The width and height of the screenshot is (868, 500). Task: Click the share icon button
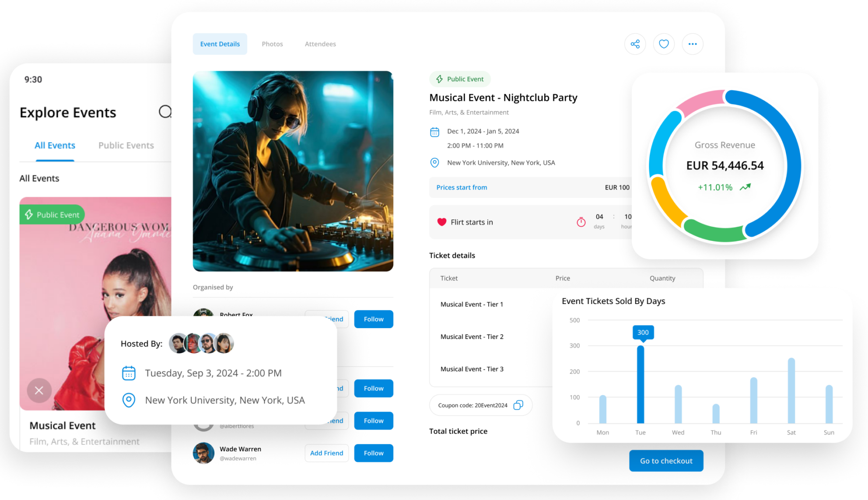pyautogui.click(x=635, y=44)
